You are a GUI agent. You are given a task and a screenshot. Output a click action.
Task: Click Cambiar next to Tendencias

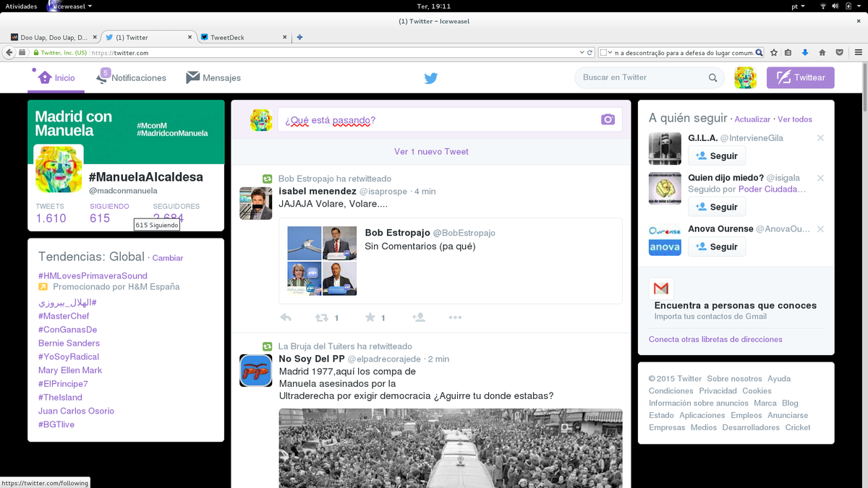point(168,258)
